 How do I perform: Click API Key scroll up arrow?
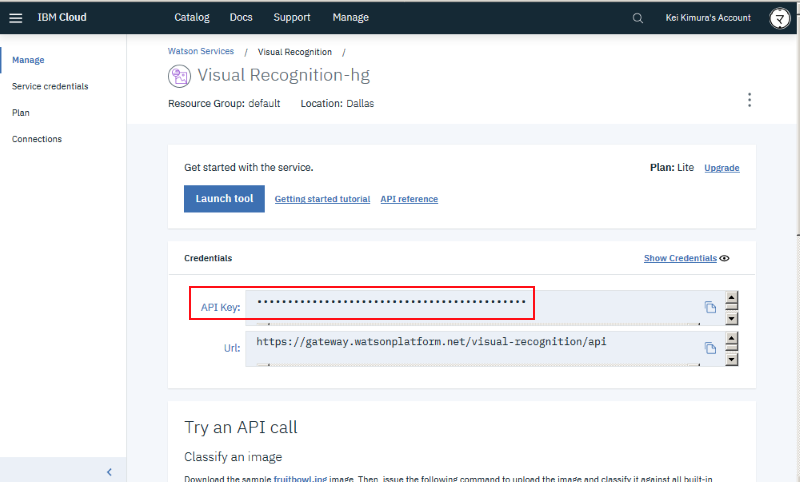click(732, 297)
